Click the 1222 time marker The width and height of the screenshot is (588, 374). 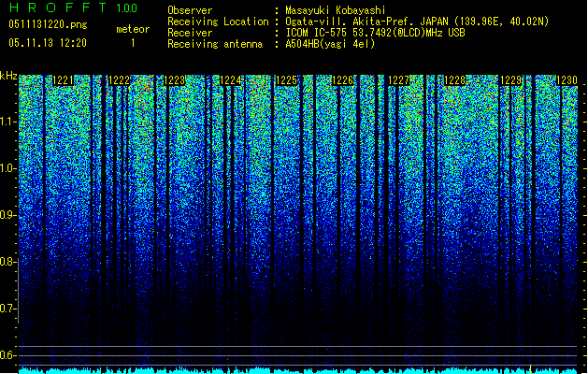119,80
